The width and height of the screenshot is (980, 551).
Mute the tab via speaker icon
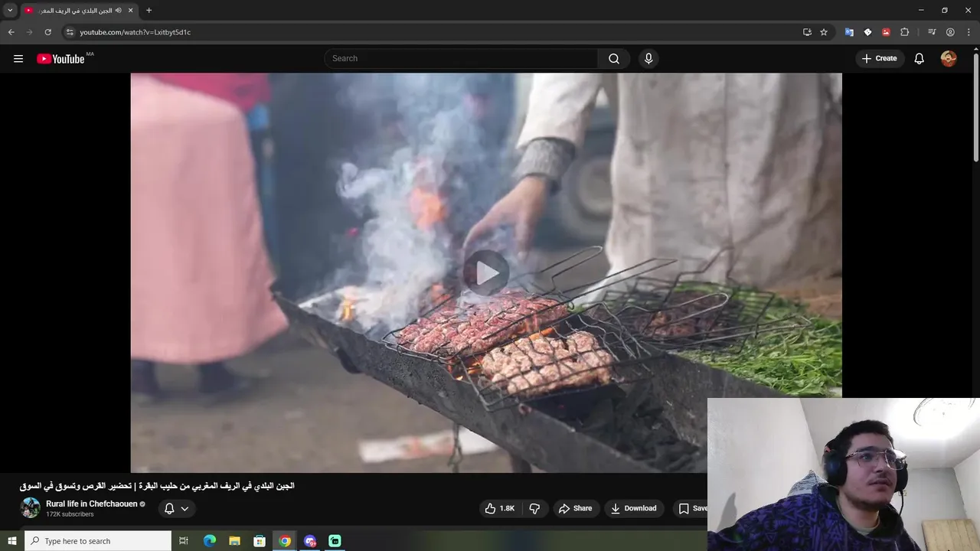119,11
